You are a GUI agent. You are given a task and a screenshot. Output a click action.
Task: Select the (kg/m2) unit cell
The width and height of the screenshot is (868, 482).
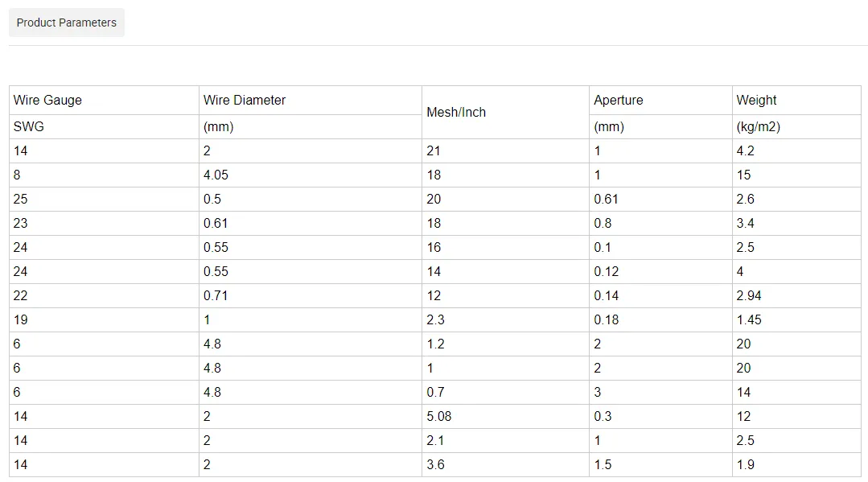coord(758,127)
